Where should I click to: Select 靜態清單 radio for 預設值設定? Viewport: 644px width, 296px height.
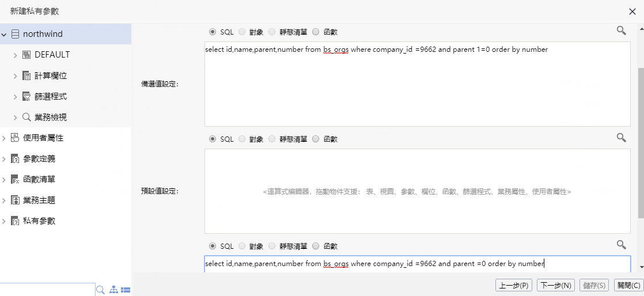point(272,139)
